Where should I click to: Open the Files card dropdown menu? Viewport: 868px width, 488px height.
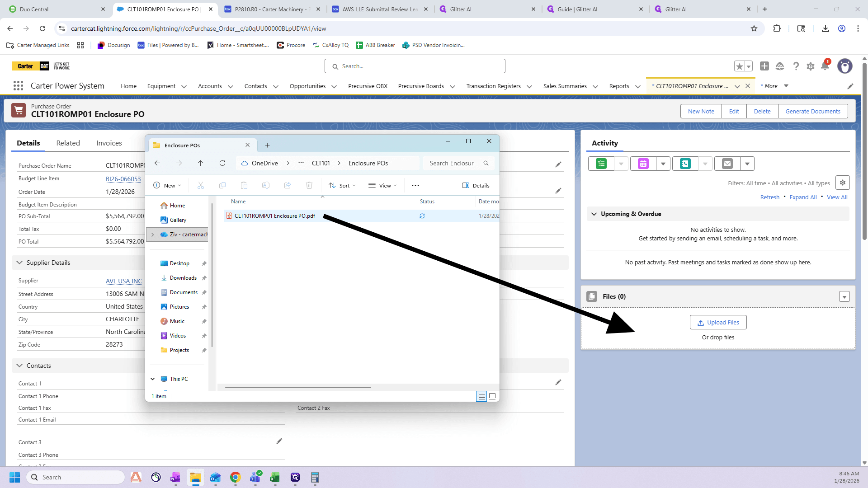[x=844, y=296]
